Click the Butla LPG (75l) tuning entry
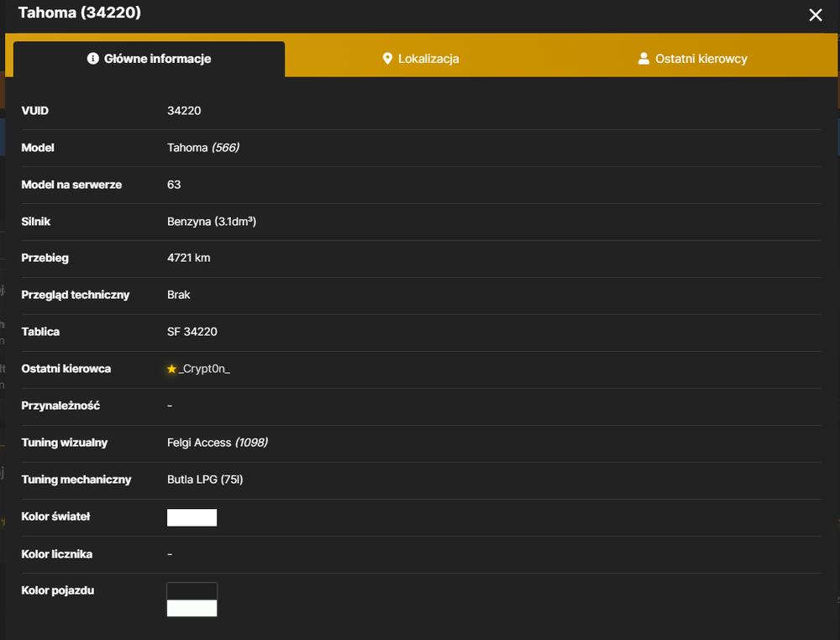The image size is (840, 640). click(x=205, y=480)
